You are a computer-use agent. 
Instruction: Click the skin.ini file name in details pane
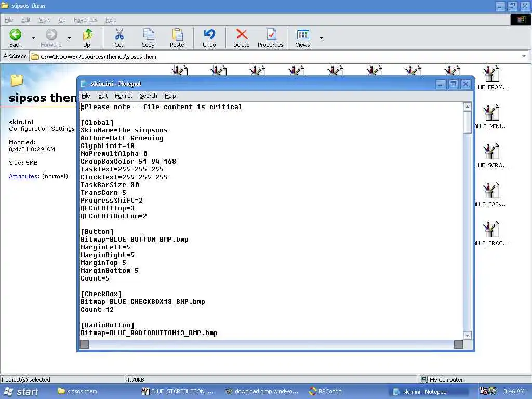21,122
